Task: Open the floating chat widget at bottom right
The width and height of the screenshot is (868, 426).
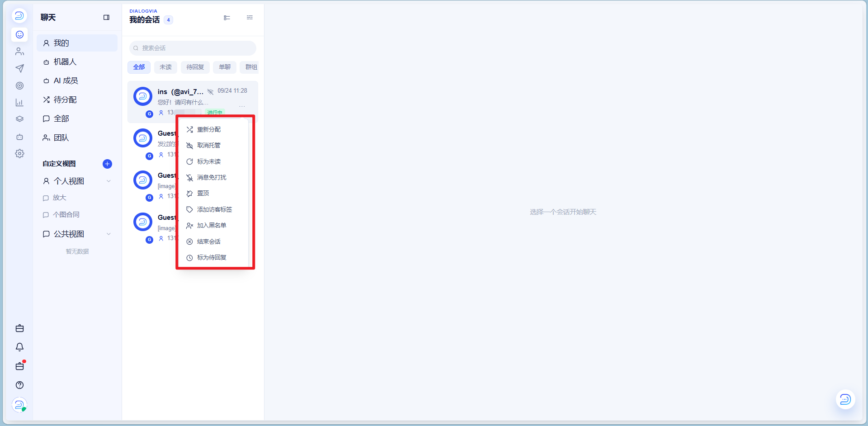Action: point(845,399)
